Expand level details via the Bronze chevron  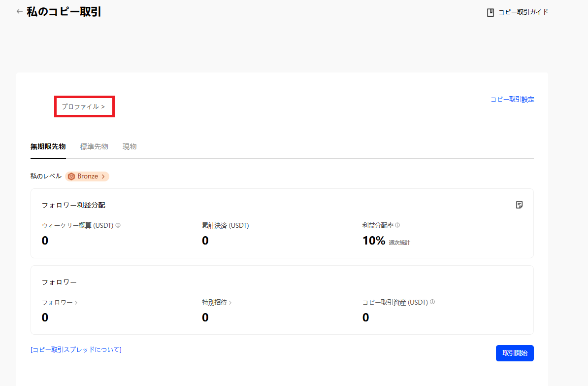click(x=103, y=176)
